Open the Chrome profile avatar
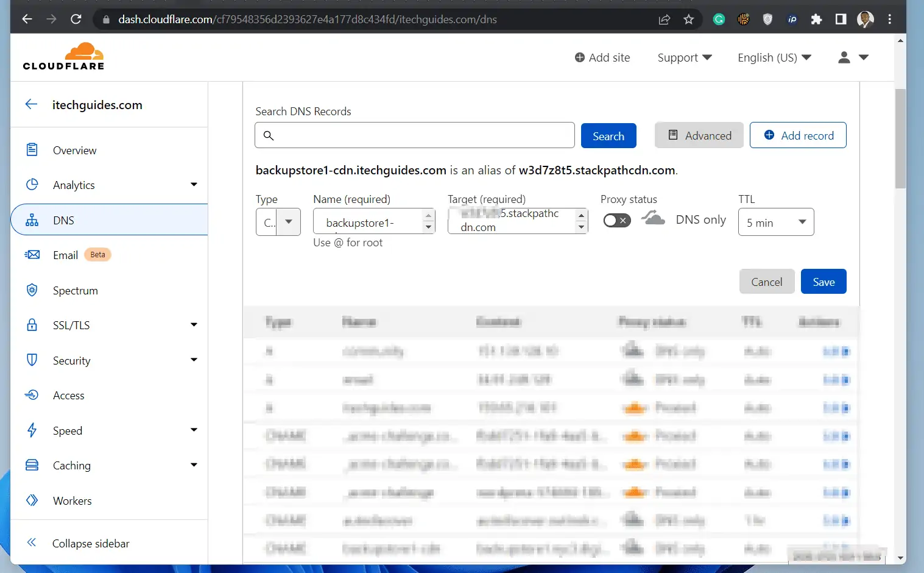 [x=865, y=20]
